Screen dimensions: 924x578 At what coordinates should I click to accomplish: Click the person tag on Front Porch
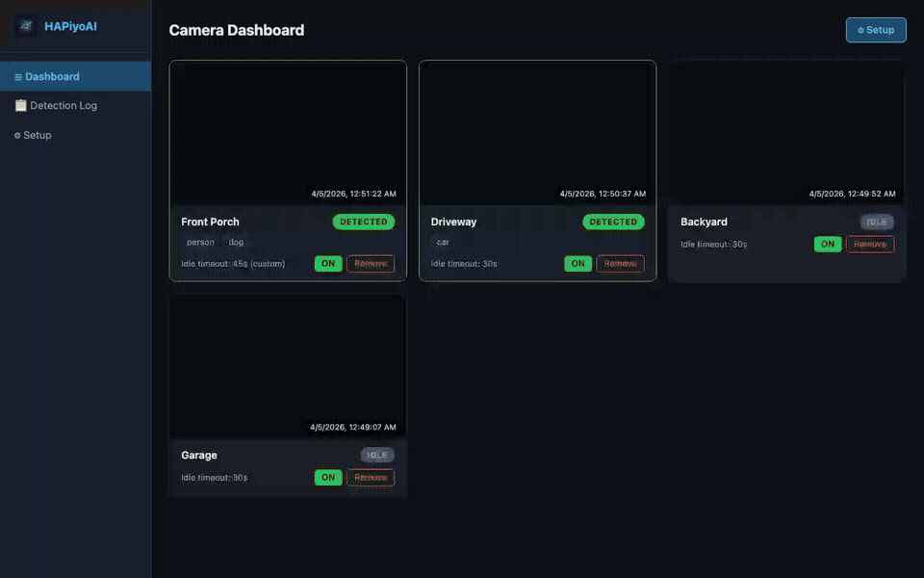200,242
